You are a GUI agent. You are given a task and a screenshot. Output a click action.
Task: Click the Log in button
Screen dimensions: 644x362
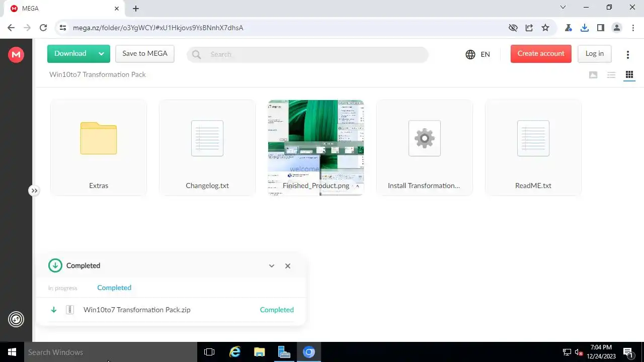(594, 54)
